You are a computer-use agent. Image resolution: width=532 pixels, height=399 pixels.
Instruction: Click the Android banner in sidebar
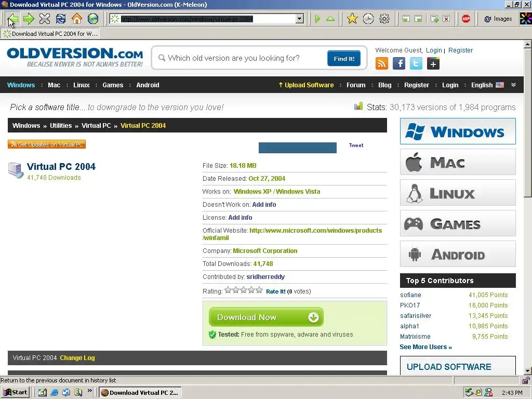coord(458,254)
